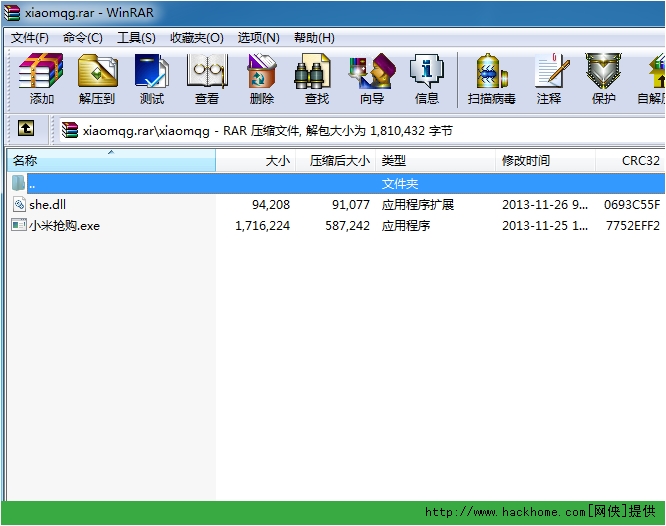Launch the Wizard (向导) icon

[x=372, y=71]
